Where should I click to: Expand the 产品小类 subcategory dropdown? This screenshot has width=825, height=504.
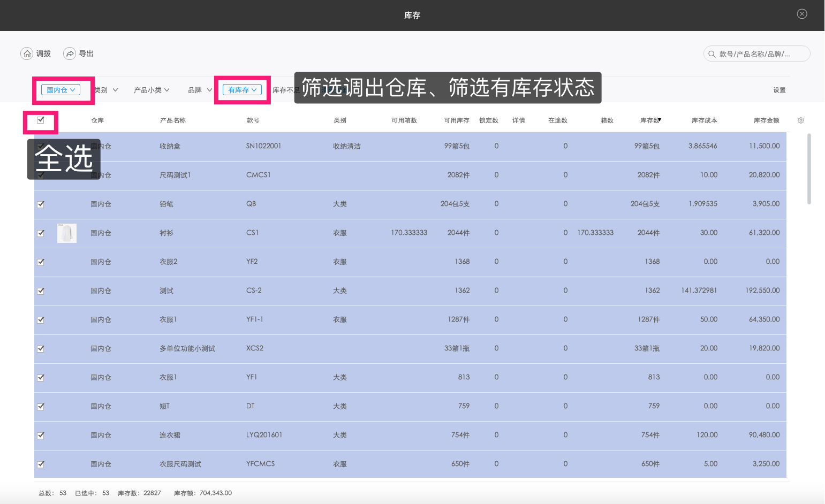[x=152, y=90]
